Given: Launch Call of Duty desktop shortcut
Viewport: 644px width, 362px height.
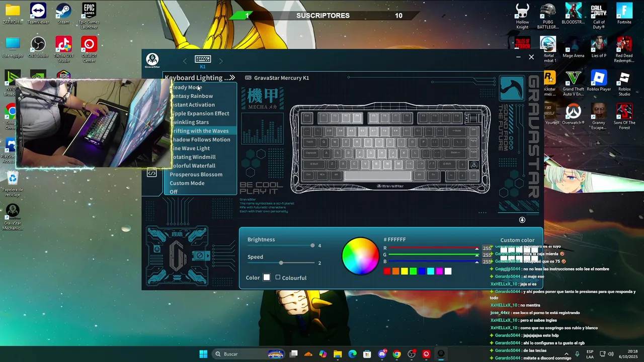Looking at the screenshot, I should [599, 16].
